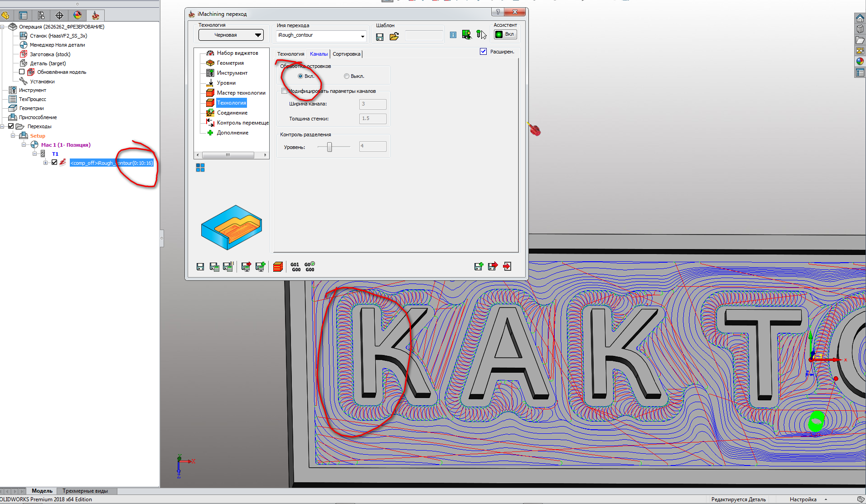Switch to the 'Модель' bottom tab
Viewport: 866px width, 504px height.
tap(42, 491)
